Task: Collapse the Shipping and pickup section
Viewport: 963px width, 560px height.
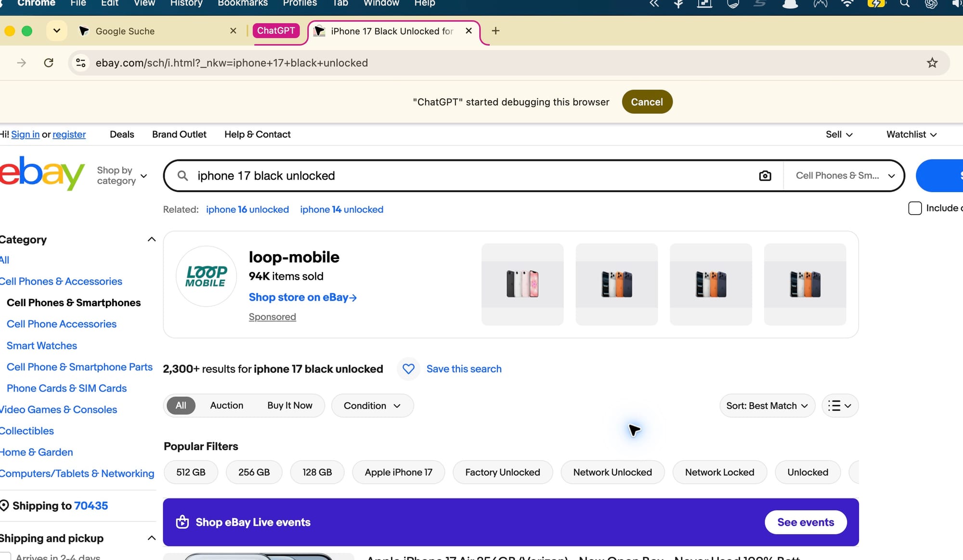Action: pyautogui.click(x=152, y=538)
